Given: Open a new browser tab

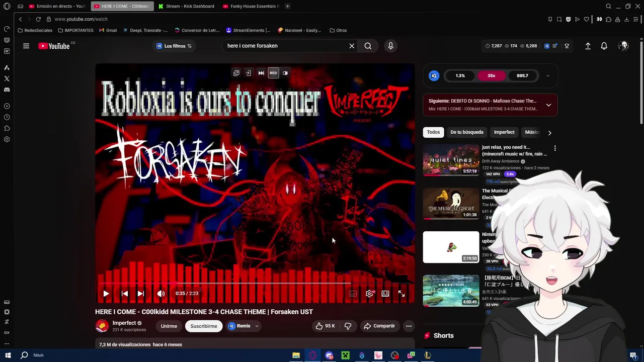Looking at the screenshot, I should click(x=287, y=6).
